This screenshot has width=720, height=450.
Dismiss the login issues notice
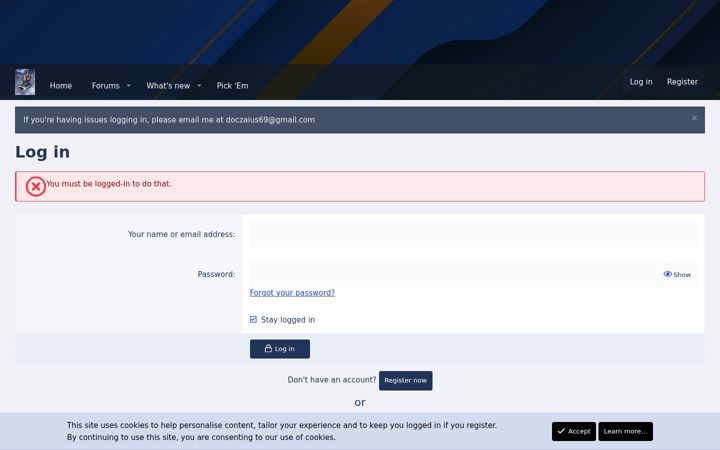click(x=694, y=118)
